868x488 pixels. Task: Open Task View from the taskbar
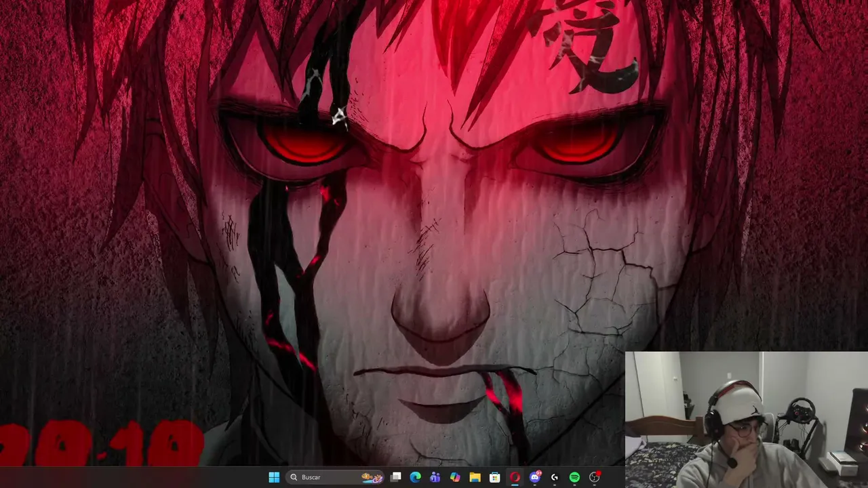396,477
